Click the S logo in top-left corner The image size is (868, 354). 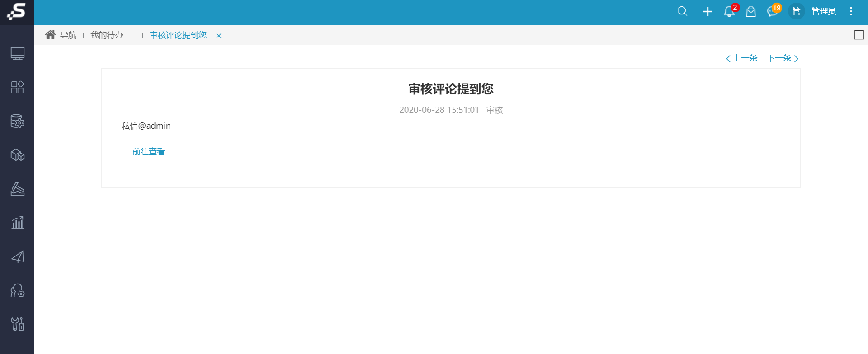click(16, 11)
